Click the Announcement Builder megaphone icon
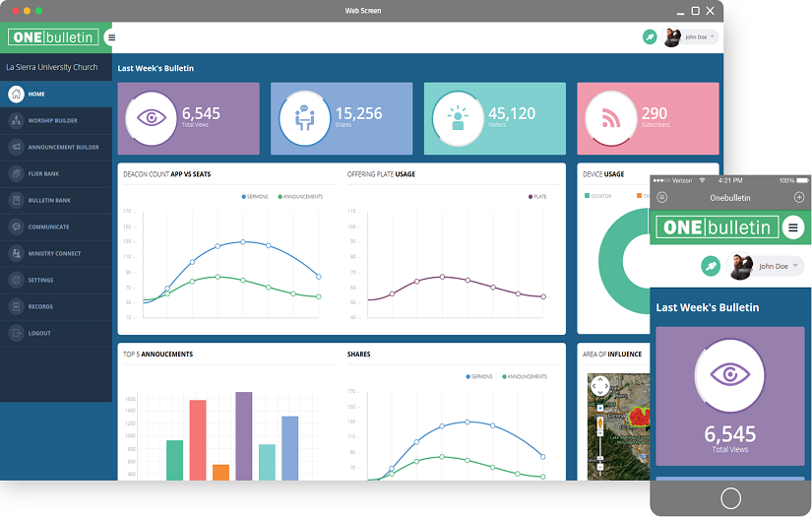The image size is (812, 517). click(x=16, y=147)
